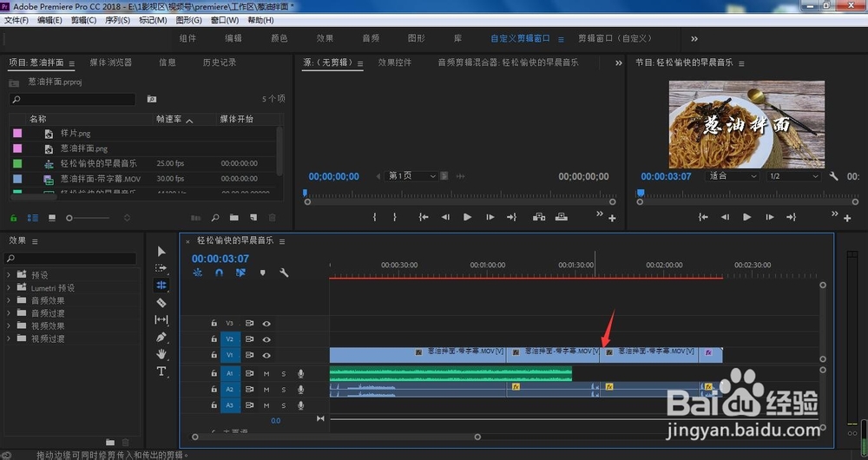Click new bin icon in project panel
Screen dimensions: 868x460
pyautogui.click(x=234, y=218)
